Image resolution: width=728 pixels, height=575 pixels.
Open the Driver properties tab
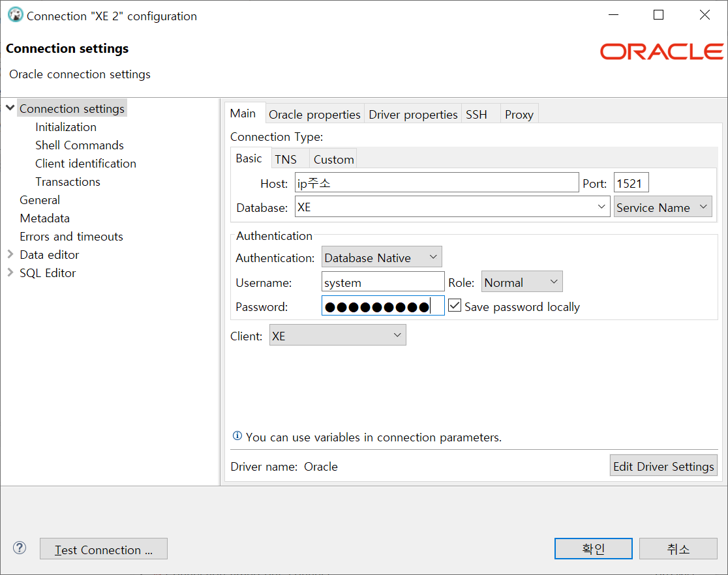click(x=413, y=114)
